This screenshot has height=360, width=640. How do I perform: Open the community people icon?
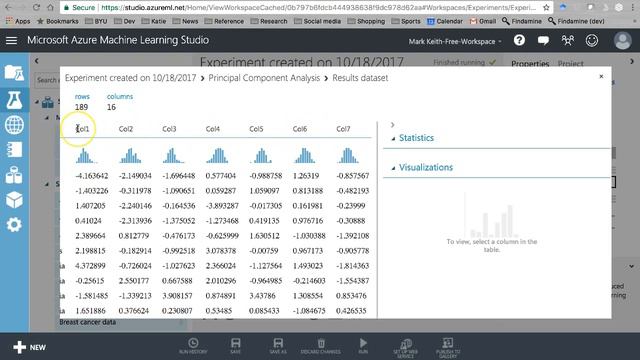(567, 40)
